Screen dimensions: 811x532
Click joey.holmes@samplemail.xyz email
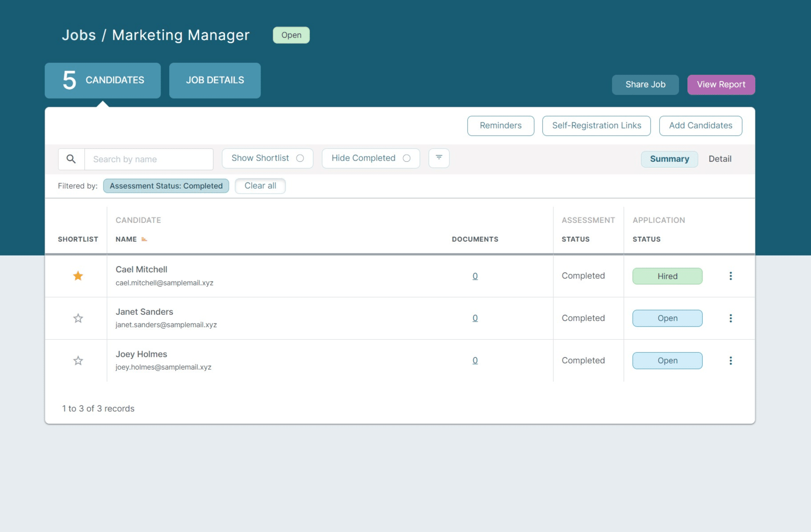163,367
